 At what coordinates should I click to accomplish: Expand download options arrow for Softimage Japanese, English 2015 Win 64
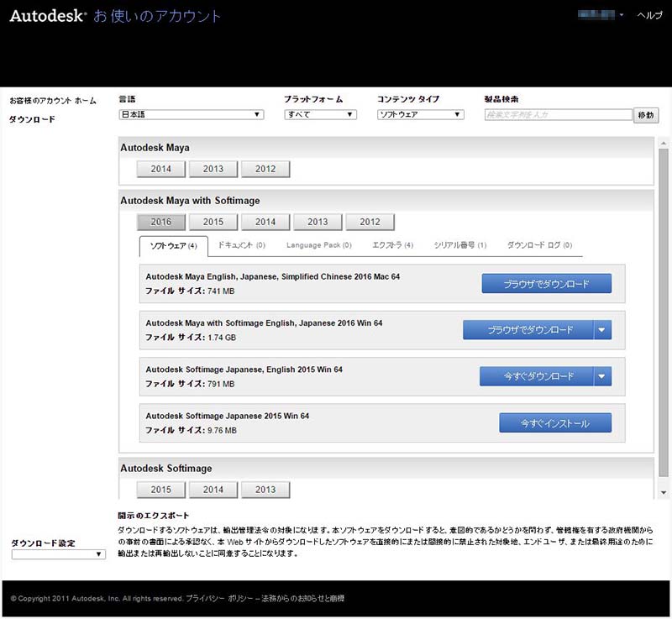pyautogui.click(x=602, y=376)
